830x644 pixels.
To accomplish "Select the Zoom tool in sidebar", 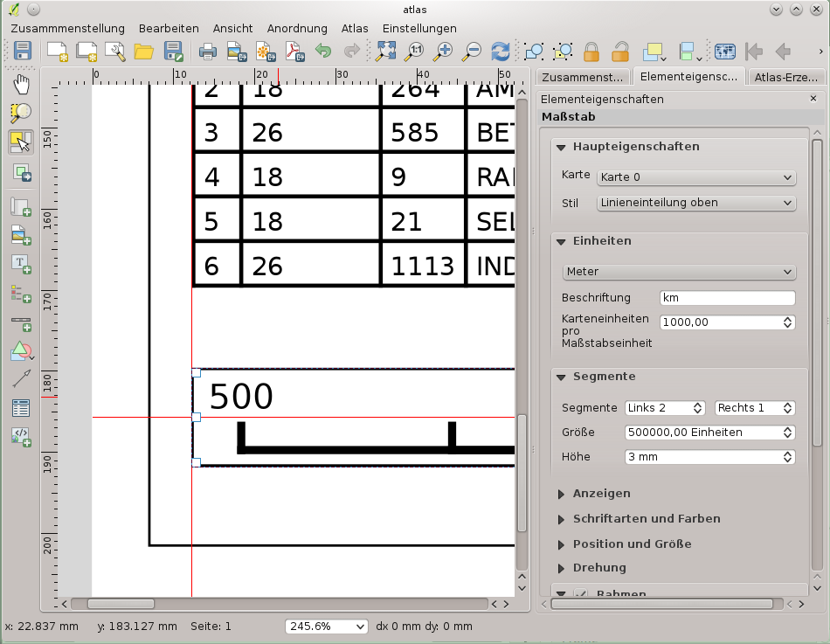I will pyautogui.click(x=21, y=113).
